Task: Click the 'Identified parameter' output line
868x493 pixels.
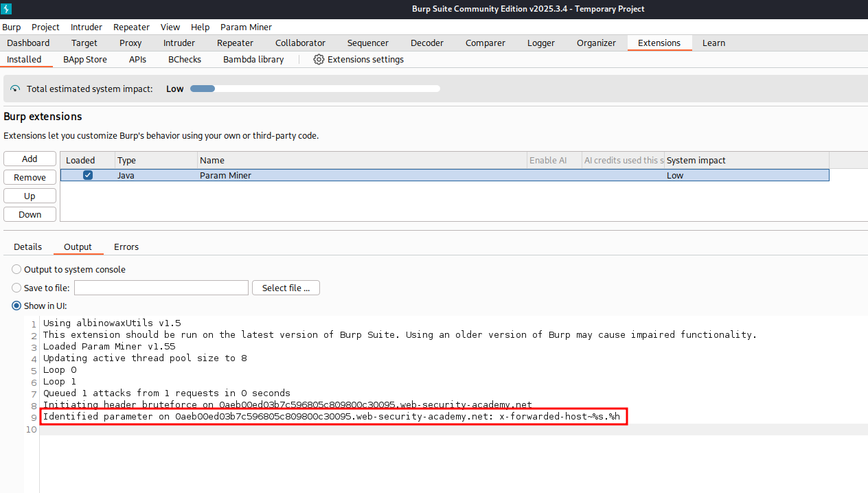Action: point(332,417)
